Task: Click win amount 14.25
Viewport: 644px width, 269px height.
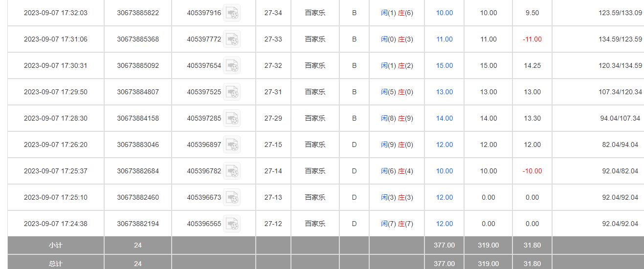Action: (532, 65)
